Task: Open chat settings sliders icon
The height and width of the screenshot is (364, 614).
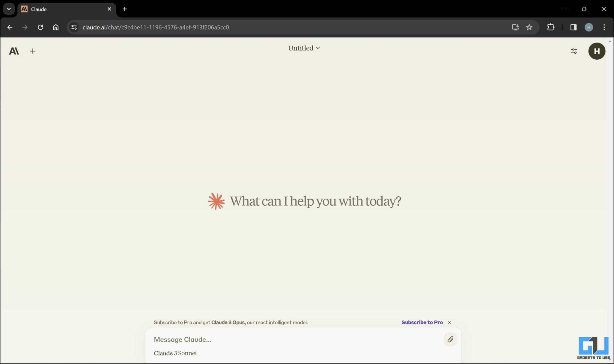Action: click(574, 51)
